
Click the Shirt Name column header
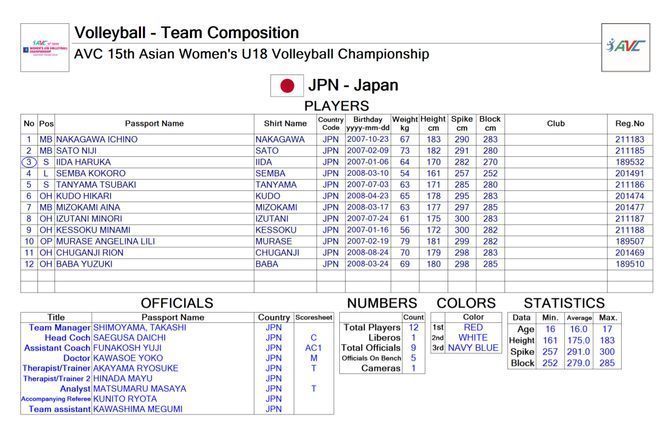[285, 123]
